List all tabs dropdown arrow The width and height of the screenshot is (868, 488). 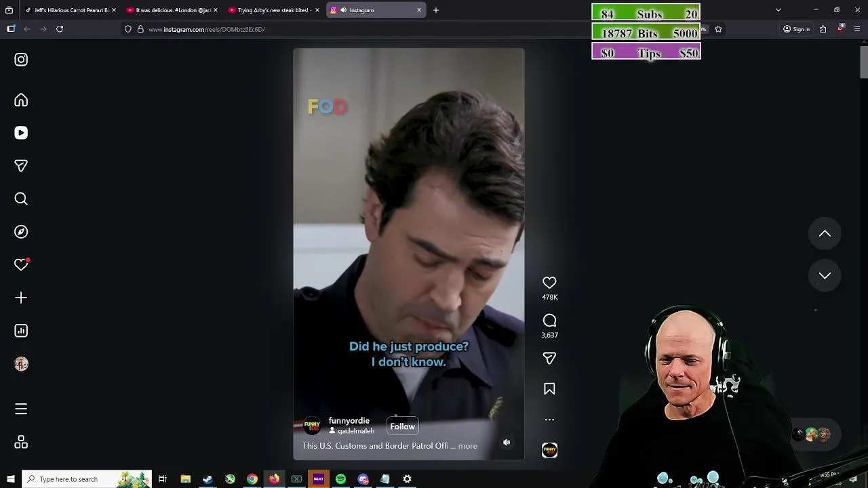click(x=778, y=10)
